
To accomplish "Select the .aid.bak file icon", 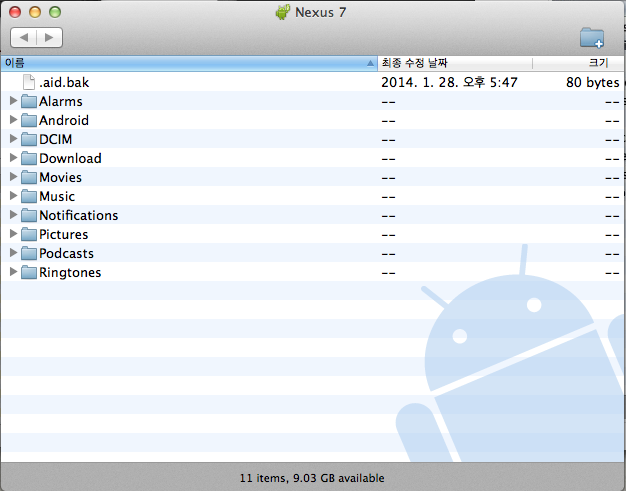I will point(29,82).
